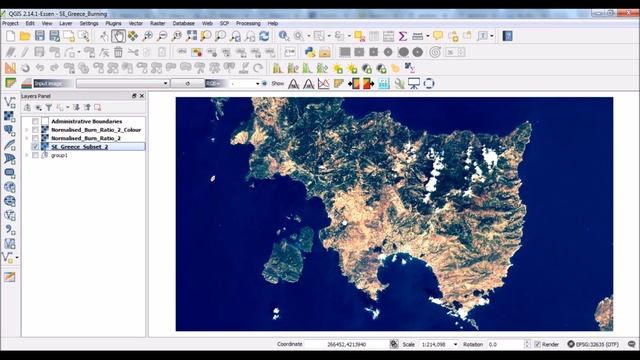Click the trash Delete Selected icon
640x360 pixels.
(x=118, y=52)
